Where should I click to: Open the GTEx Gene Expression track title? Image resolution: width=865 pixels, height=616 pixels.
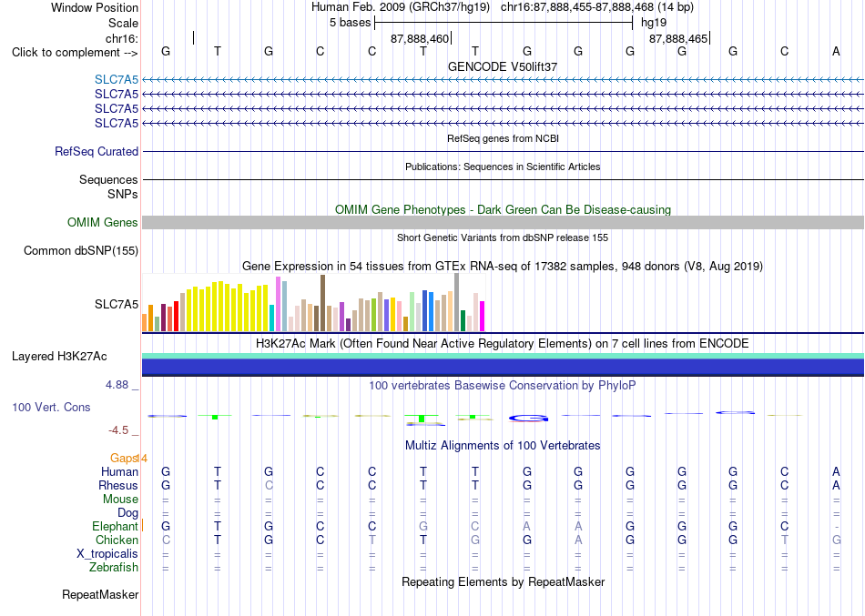tap(503, 267)
